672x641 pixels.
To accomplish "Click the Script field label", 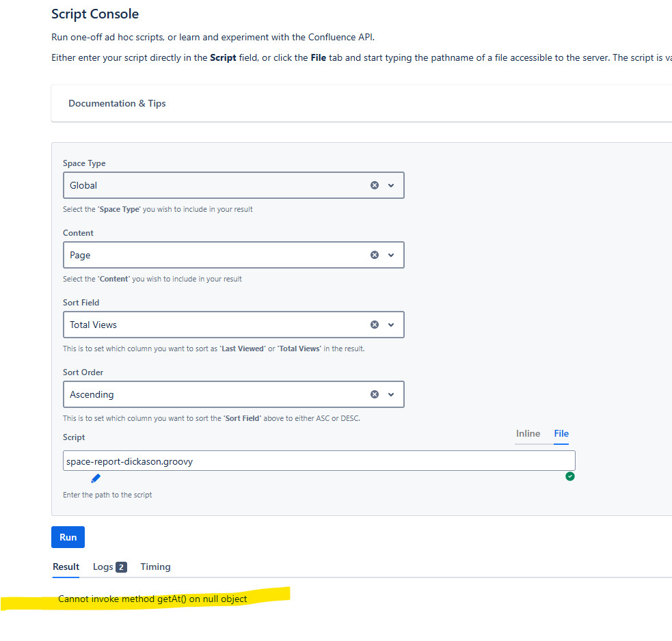I will click(x=74, y=437).
